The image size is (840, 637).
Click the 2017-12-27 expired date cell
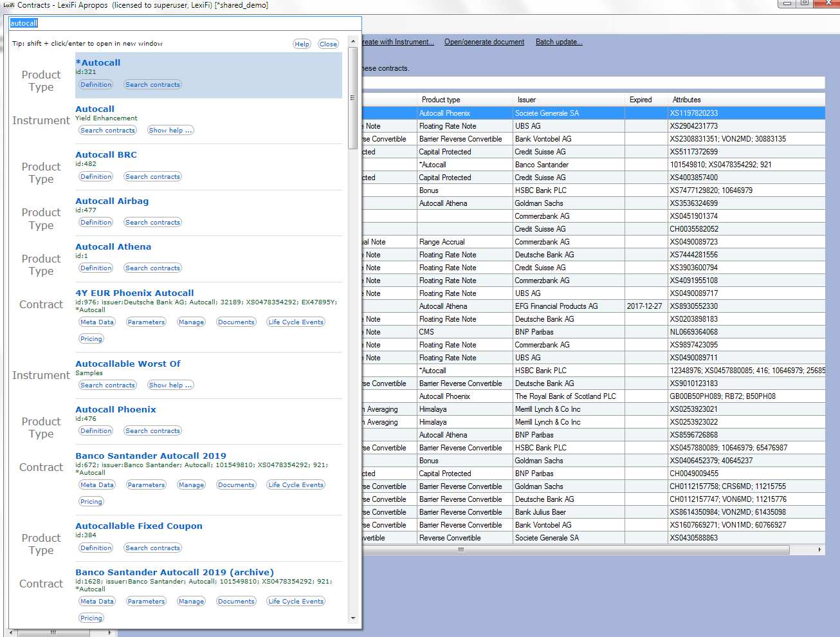pos(645,306)
